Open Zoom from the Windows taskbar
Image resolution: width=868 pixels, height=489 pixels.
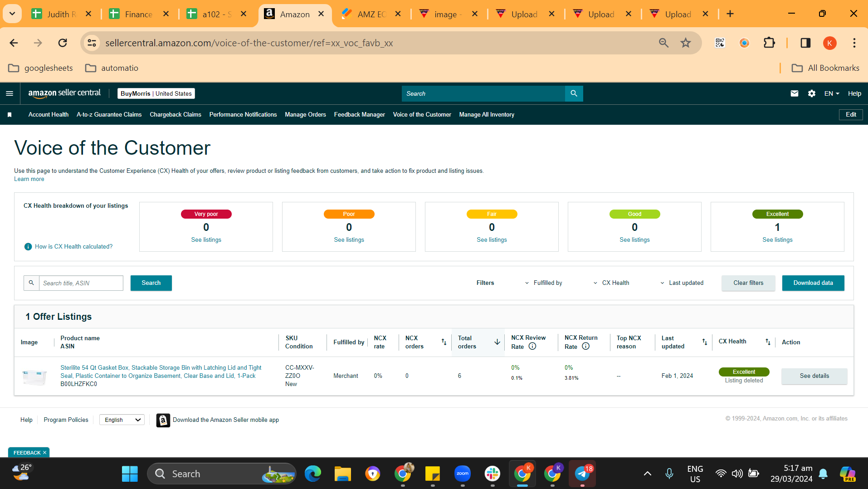pyautogui.click(x=463, y=474)
